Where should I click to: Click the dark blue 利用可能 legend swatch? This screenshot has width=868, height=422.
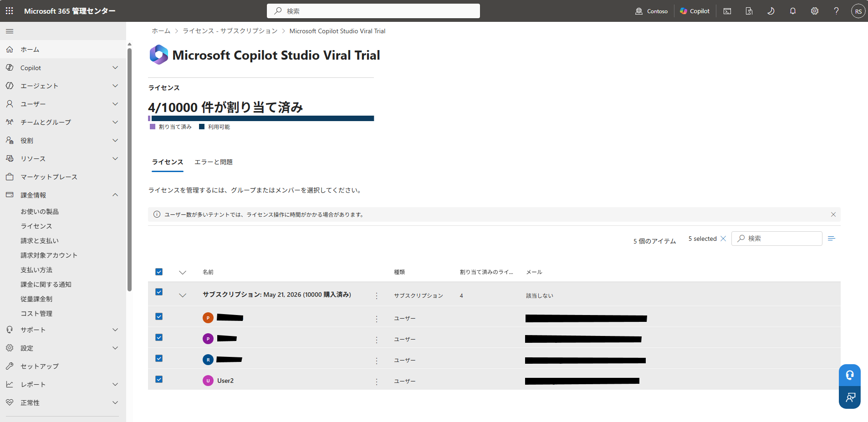(202, 127)
